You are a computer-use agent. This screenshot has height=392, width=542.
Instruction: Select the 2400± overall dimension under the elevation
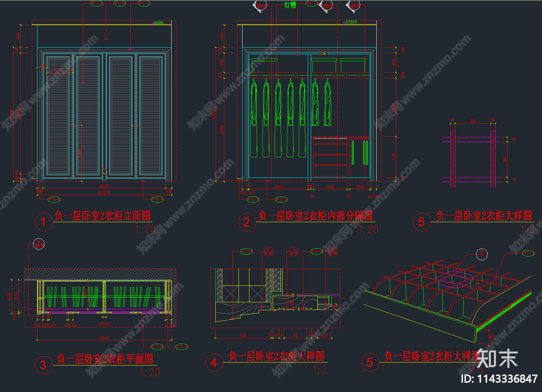pyautogui.click(x=104, y=192)
